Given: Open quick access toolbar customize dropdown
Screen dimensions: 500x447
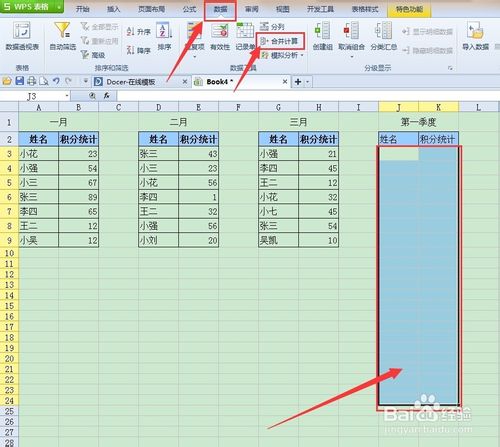Looking at the screenshot, I should (x=86, y=81).
